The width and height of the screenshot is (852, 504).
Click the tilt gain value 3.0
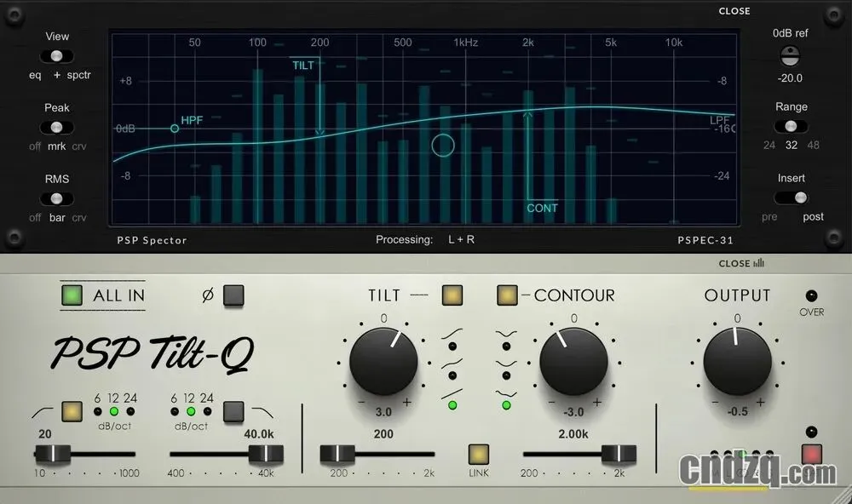click(383, 412)
